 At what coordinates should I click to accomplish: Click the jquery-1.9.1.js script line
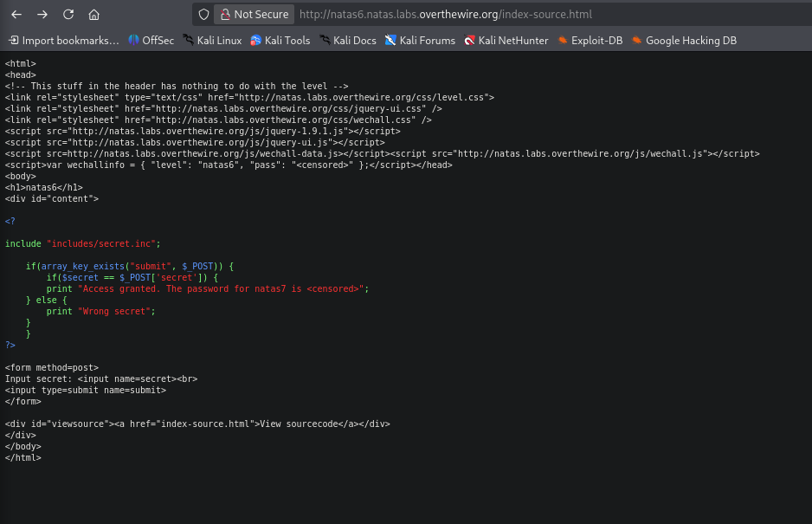coord(203,131)
